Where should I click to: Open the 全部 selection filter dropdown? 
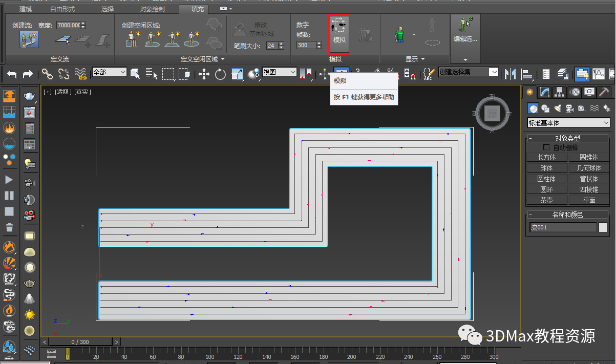click(x=109, y=73)
